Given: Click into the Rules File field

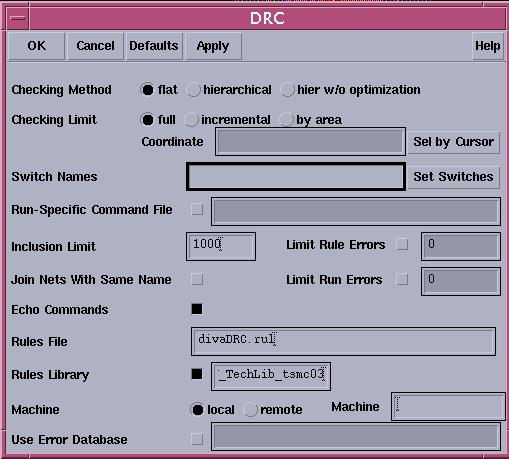Looking at the screenshot, I should tap(343, 341).
